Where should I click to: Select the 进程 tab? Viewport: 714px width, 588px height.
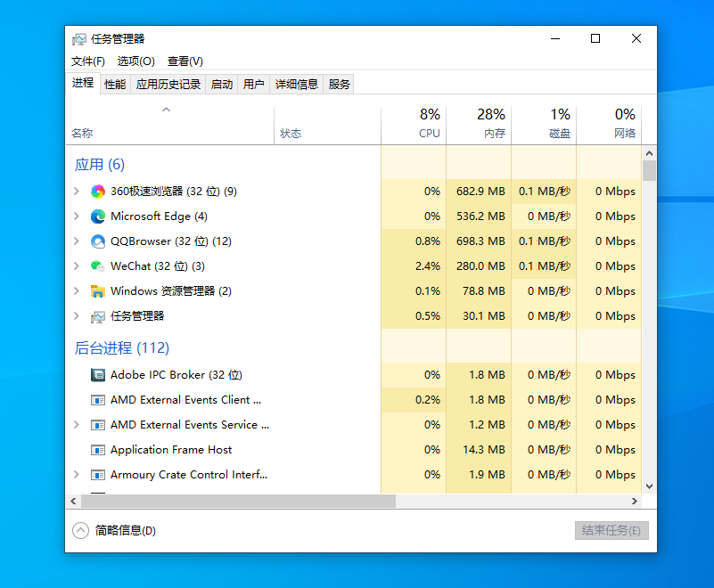[x=82, y=83]
